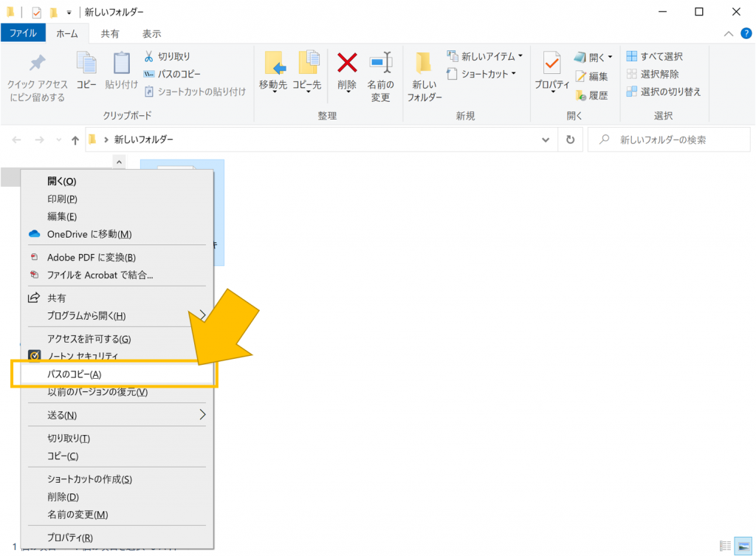
Task: Expand the Send To (送る) submenu
Action: (x=202, y=415)
